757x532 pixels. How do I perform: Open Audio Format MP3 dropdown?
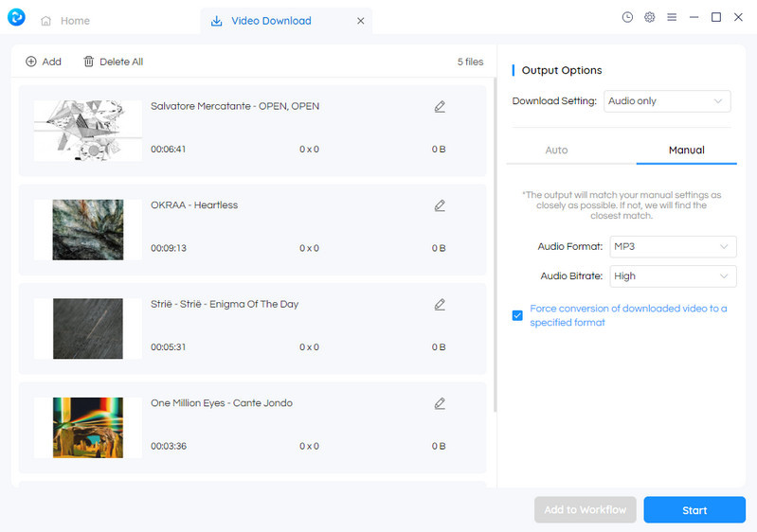[673, 246]
